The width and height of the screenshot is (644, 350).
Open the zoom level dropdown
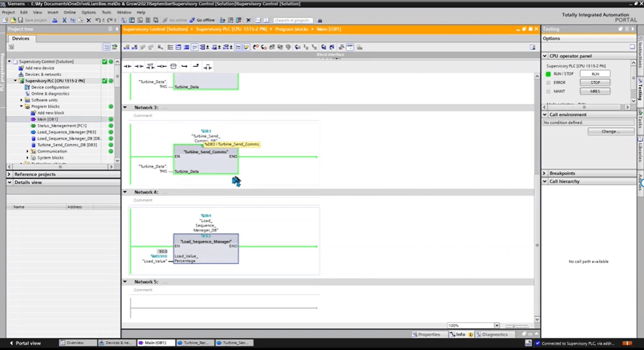coord(496,325)
